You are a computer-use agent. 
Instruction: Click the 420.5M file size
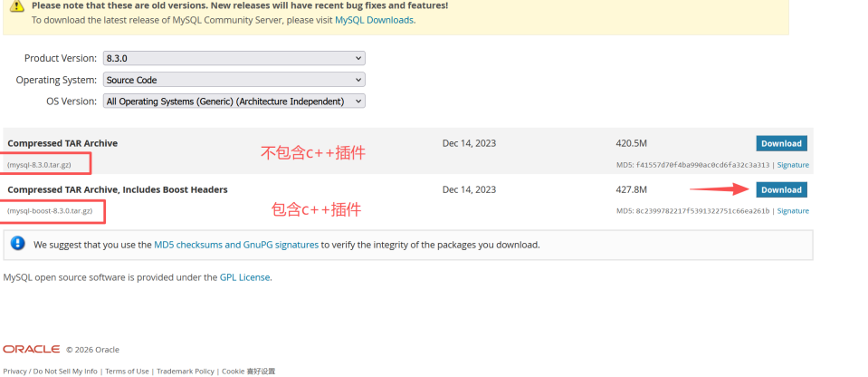[631, 143]
